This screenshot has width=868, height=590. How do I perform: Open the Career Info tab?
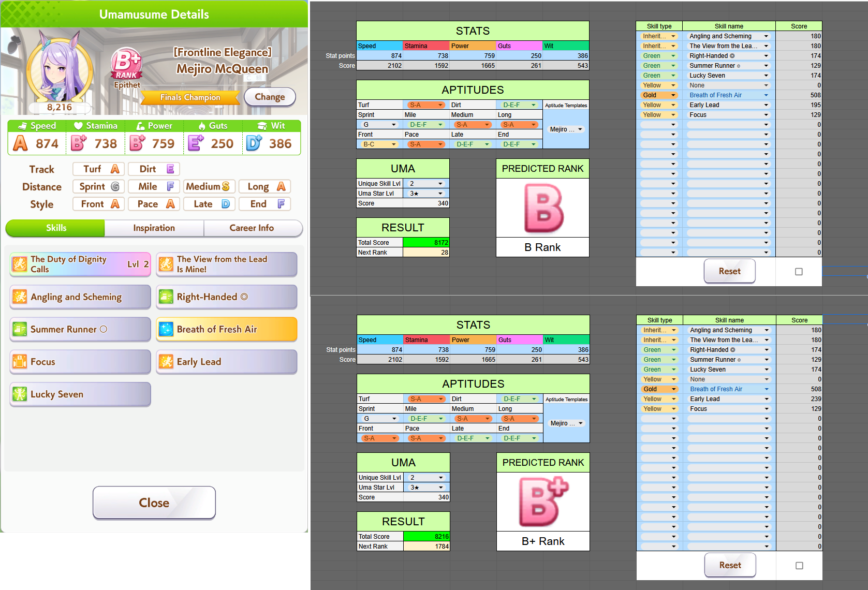click(253, 228)
